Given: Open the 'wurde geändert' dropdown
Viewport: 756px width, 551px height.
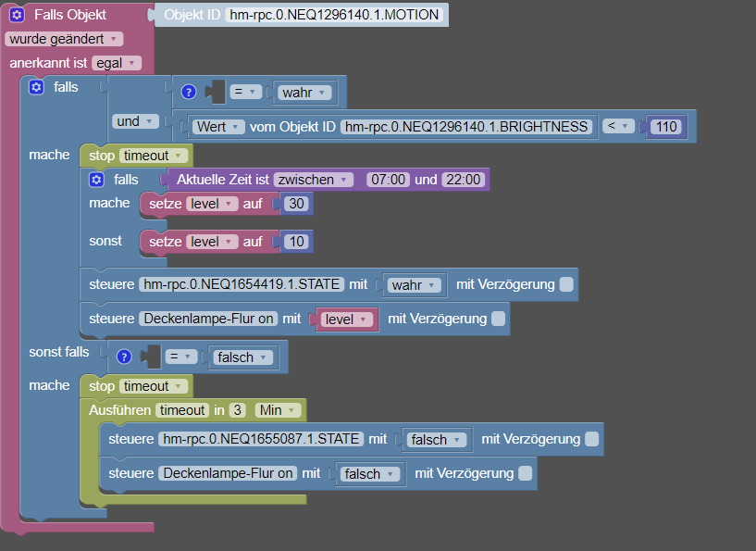Looking at the screenshot, I should [64, 39].
